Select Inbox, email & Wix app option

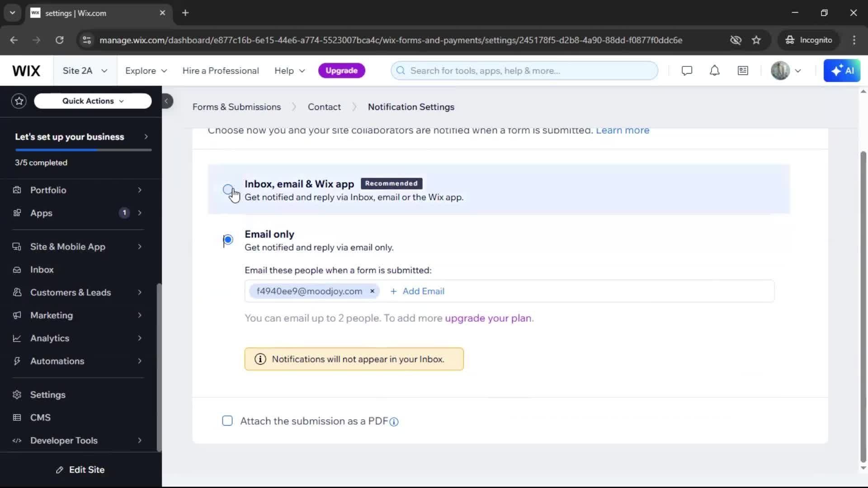228,189
